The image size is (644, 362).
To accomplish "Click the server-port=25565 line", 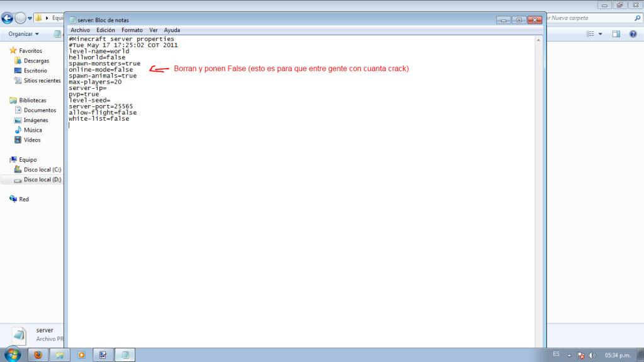I will (x=101, y=106).
